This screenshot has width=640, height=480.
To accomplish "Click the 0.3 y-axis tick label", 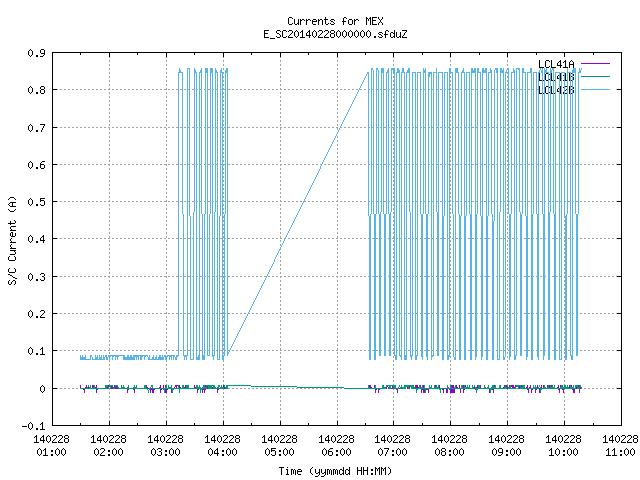I will (x=37, y=277).
